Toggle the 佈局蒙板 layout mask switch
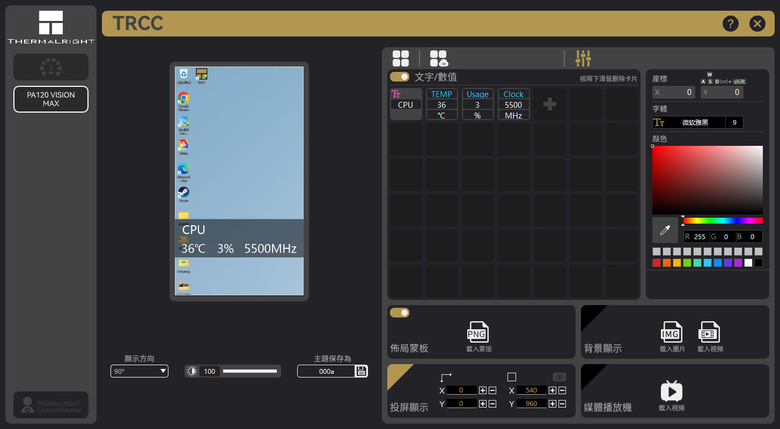This screenshot has height=429, width=780. pyautogui.click(x=399, y=313)
